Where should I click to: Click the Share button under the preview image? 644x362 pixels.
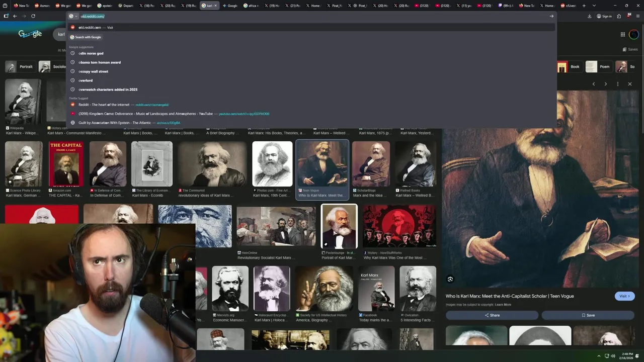point(492,315)
